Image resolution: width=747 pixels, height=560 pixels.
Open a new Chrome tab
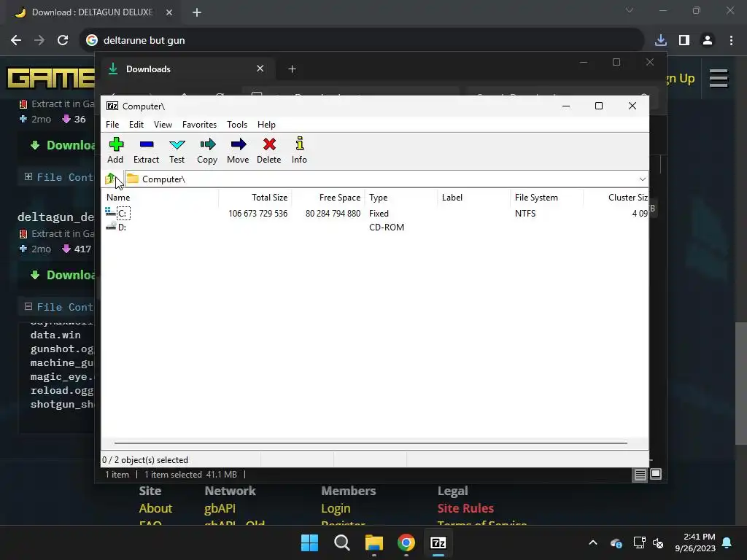click(x=197, y=12)
